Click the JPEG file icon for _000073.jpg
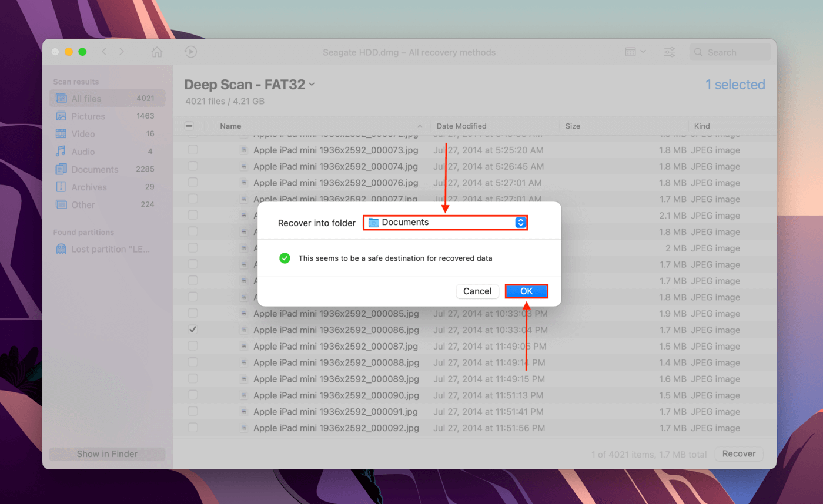The height and width of the screenshot is (504, 823). (x=244, y=150)
